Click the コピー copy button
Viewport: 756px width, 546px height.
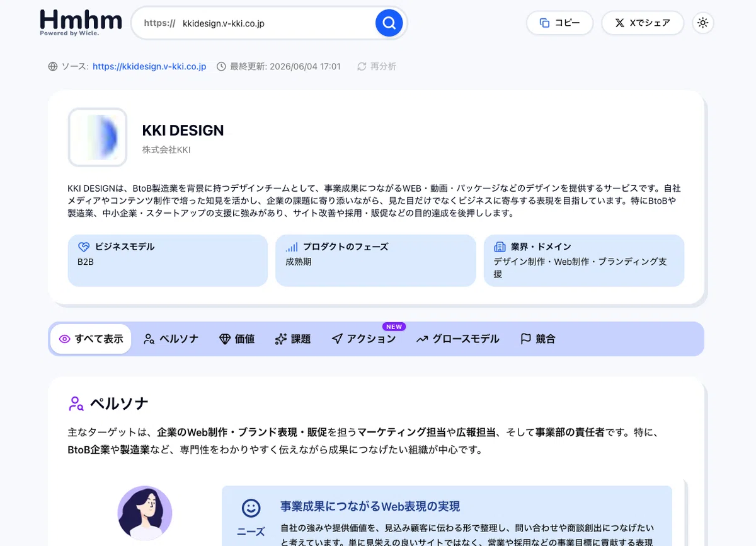click(x=560, y=23)
